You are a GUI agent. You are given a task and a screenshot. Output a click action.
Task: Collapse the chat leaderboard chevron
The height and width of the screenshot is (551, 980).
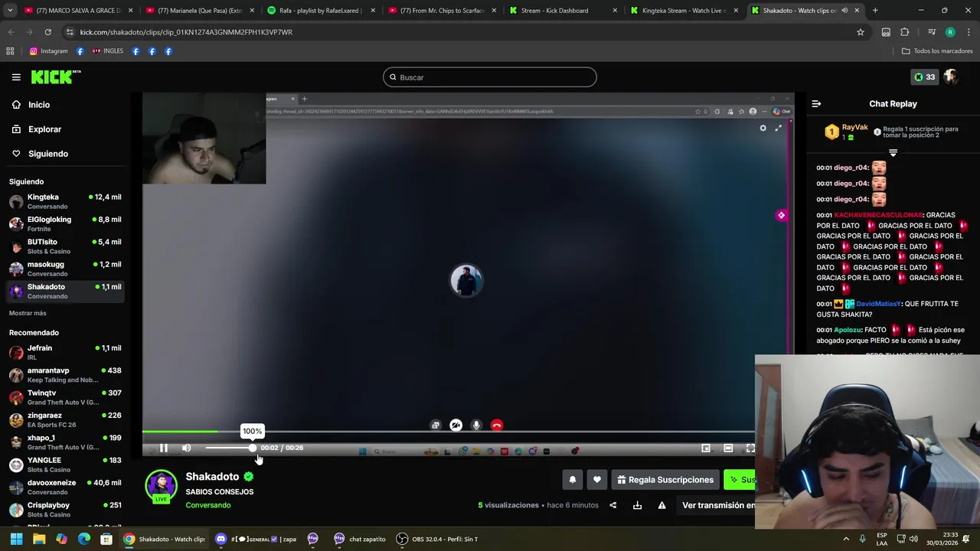pyautogui.click(x=893, y=153)
